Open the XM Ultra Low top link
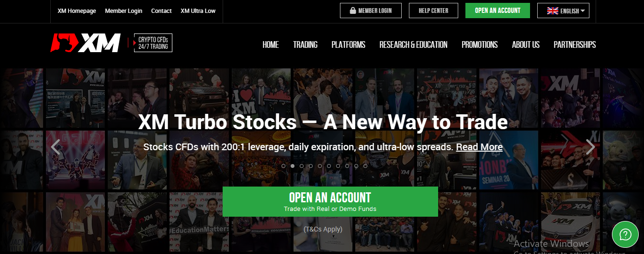The width and height of the screenshot is (644, 254). (198, 11)
